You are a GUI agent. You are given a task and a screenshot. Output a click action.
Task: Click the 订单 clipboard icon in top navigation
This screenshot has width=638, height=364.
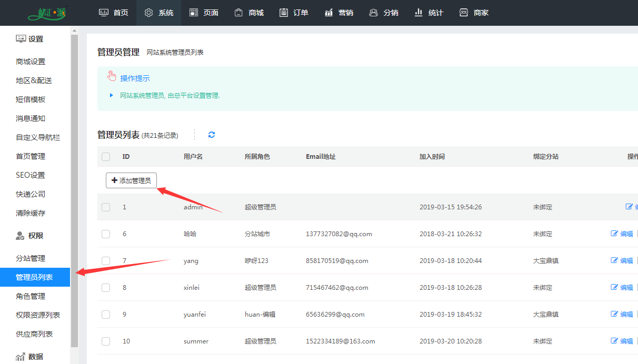[284, 13]
